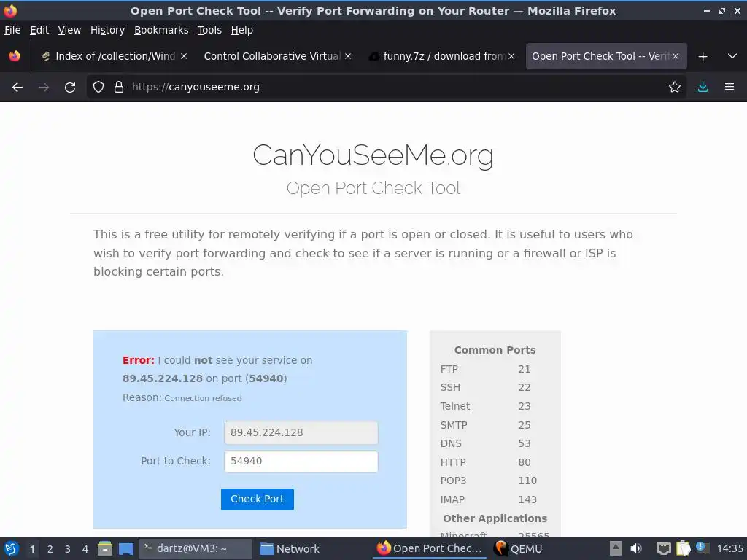Switch to virtual desktop 4
The image size is (747, 560).
click(85, 549)
